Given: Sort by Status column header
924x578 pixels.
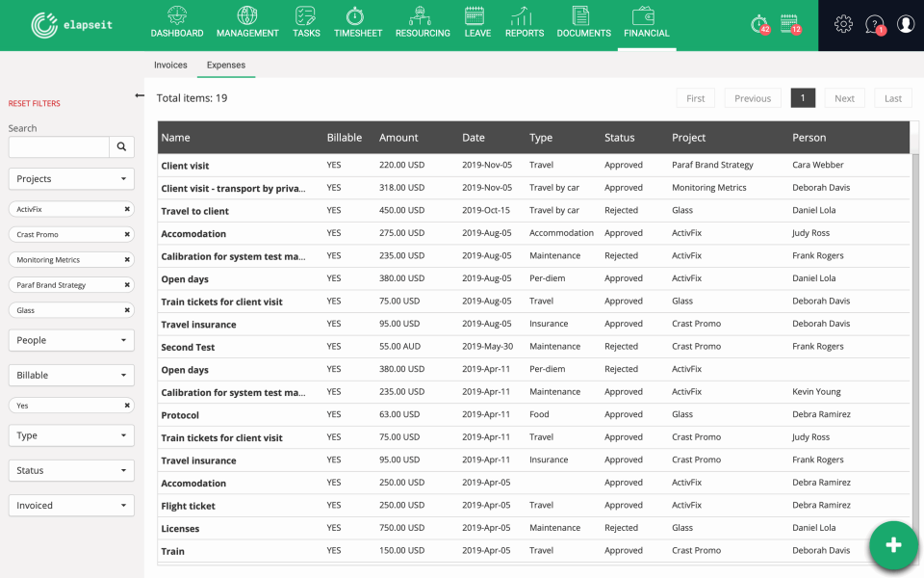Looking at the screenshot, I should (x=619, y=138).
